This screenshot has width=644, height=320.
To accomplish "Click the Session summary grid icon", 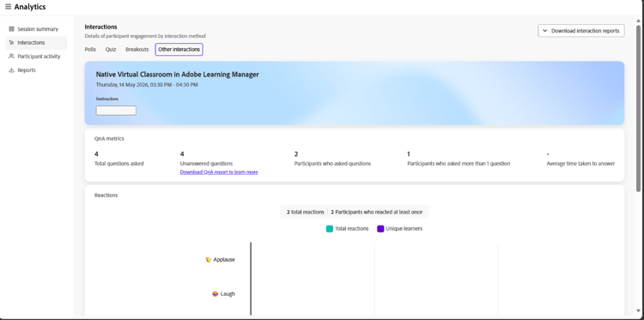I will 11,29.
